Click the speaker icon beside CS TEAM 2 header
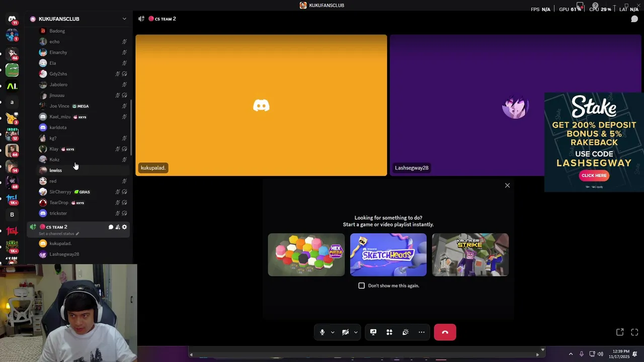This screenshot has width=644, height=362. coord(141,19)
